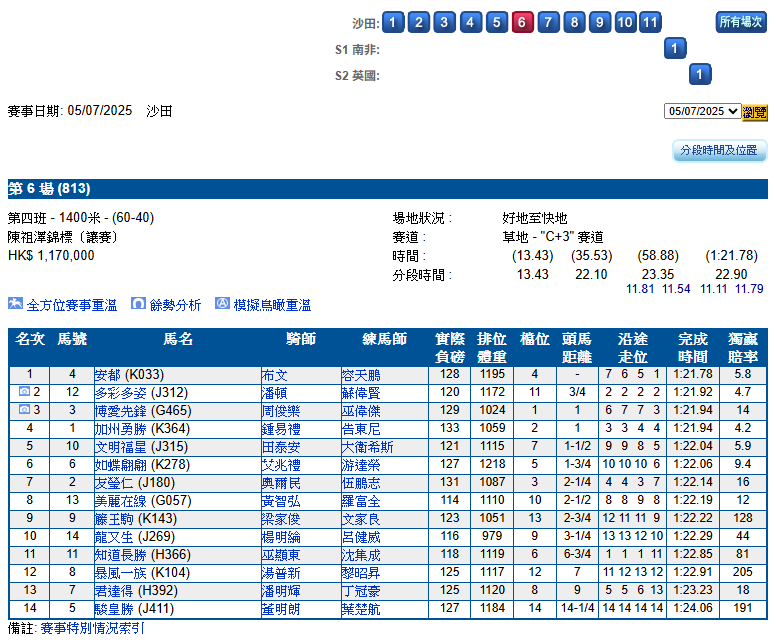Image resolution: width=776 pixels, height=644 pixels.
Task: Open jockey 潘頓 link
Action: click(x=274, y=393)
